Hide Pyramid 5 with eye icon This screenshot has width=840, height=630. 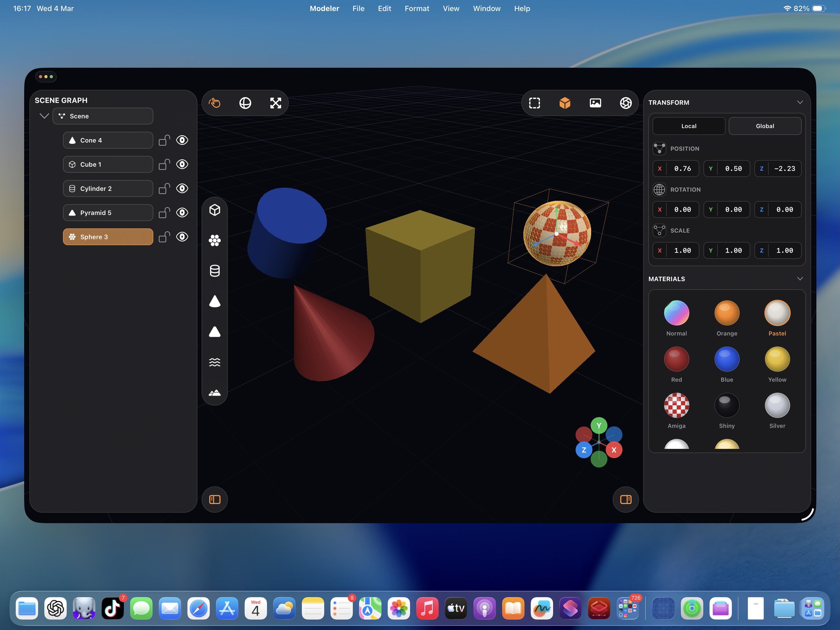[182, 213]
